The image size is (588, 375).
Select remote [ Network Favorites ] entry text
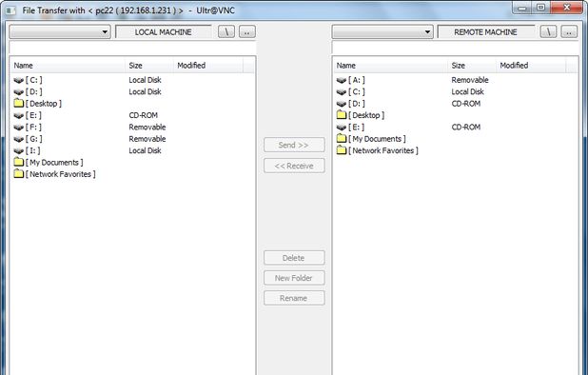point(382,150)
